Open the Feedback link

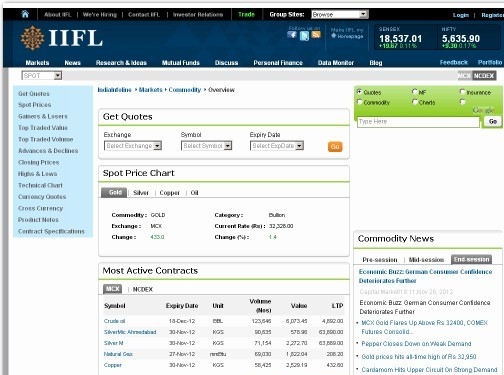[x=454, y=62]
